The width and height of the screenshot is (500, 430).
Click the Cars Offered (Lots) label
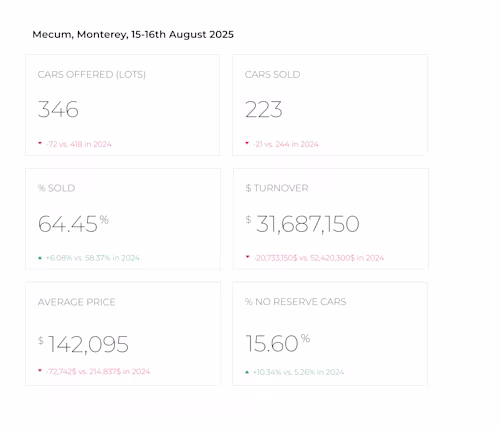(x=92, y=74)
